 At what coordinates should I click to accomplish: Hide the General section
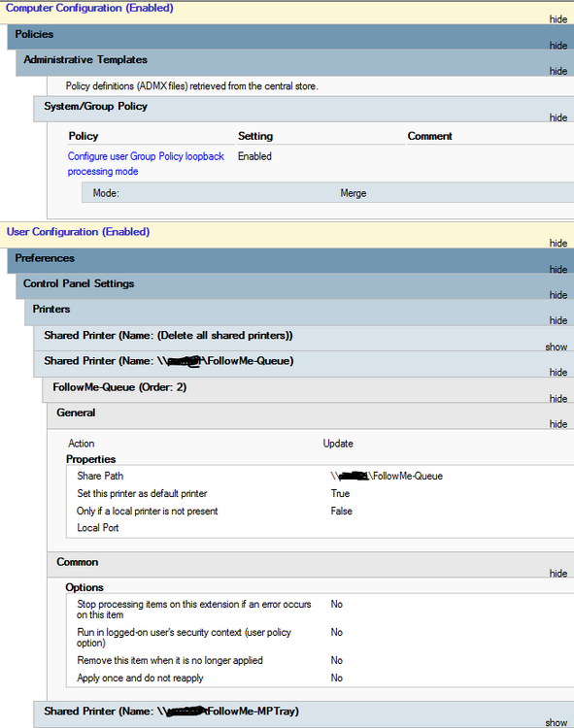558,424
